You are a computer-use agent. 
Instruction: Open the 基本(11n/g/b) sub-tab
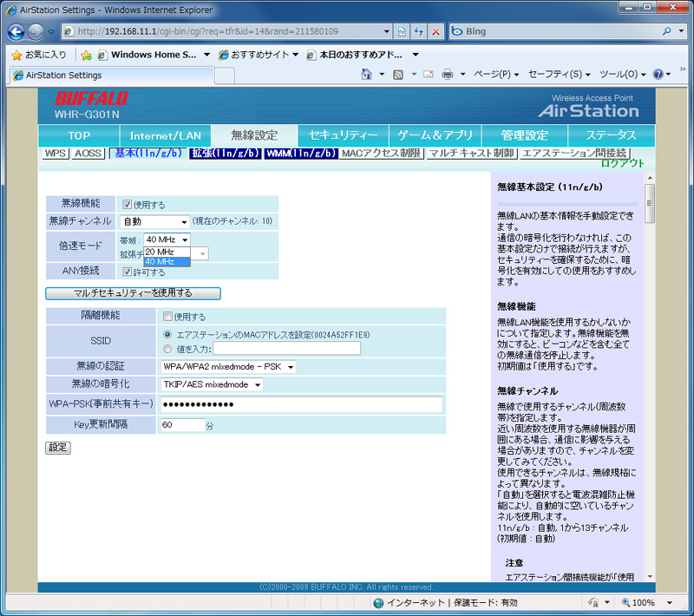click(148, 153)
